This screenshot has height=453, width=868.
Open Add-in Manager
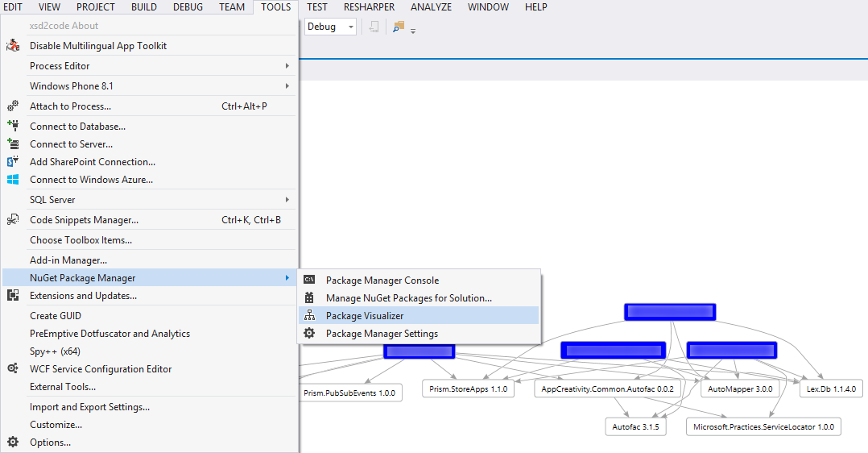(150, 260)
